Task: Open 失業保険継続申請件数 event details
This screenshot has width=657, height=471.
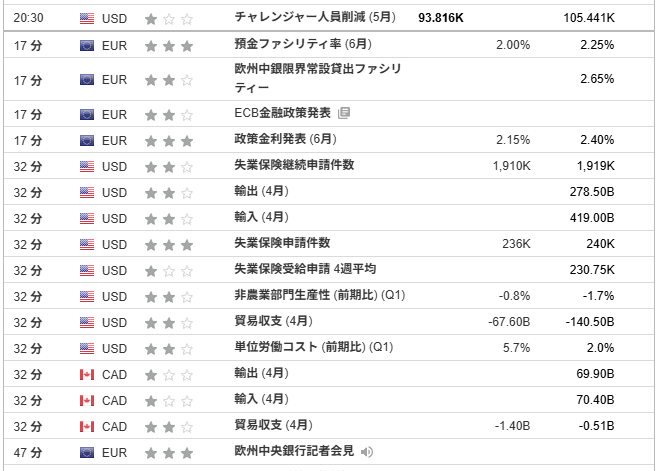Action: pyautogui.click(x=294, y=165)
